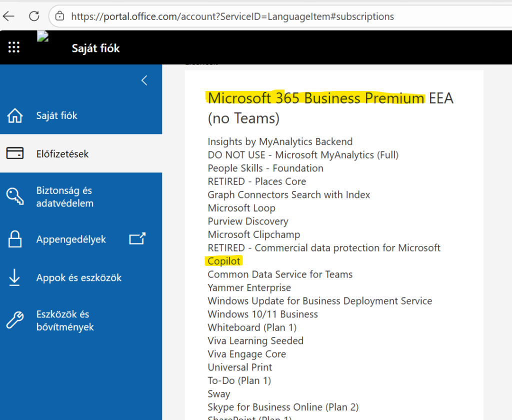Click the home icon for Saját fiók

[15, 116]
